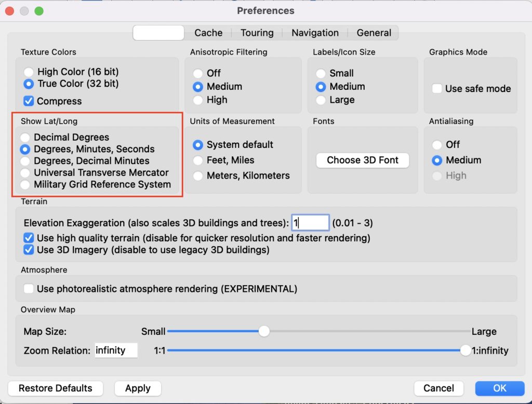Select High Color (16 bit) texture mode
Screen dimensions: 532x404
coord(29,72)
